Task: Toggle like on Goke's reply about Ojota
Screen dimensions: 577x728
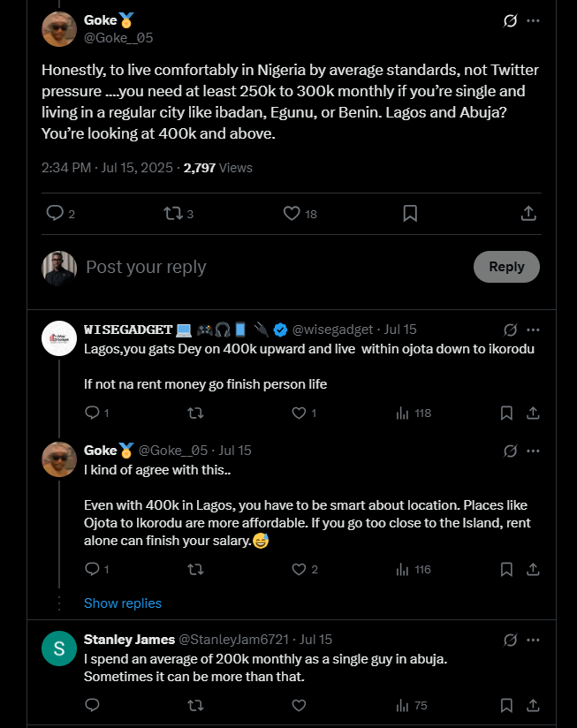Action: tap(298, 569)
